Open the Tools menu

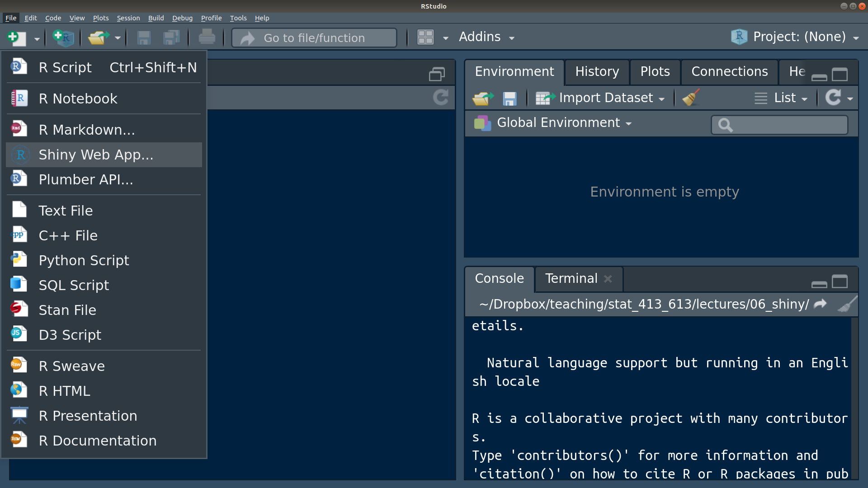[238, 18]
